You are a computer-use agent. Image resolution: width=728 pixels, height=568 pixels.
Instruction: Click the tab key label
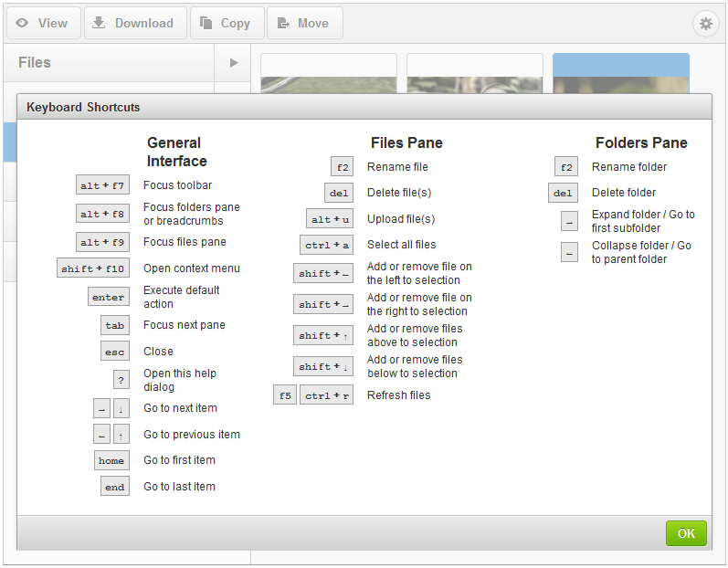115,325
